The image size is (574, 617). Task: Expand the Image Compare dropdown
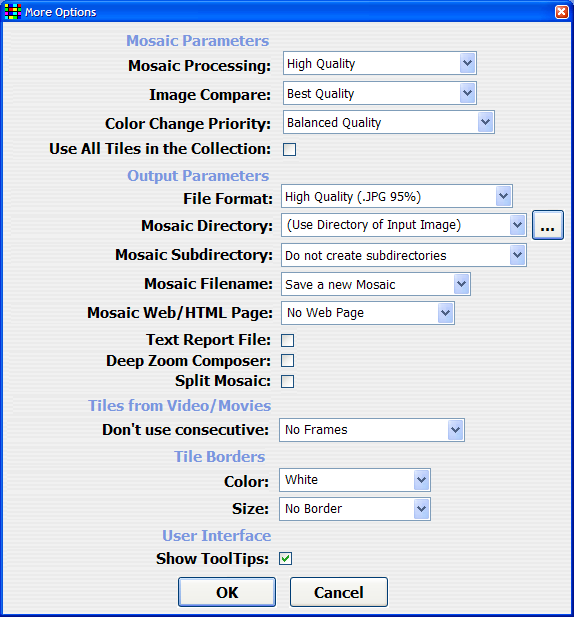(380, 93)
